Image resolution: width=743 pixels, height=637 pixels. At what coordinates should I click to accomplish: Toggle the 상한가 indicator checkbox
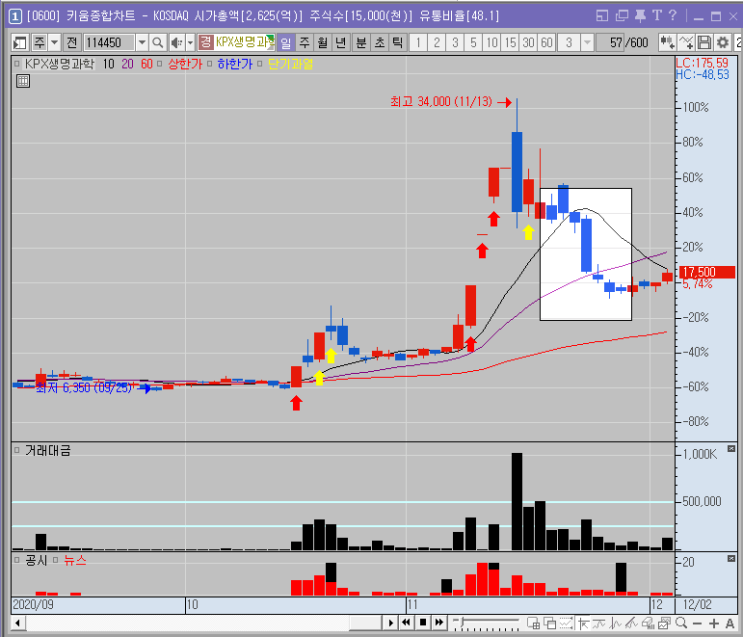160,64
